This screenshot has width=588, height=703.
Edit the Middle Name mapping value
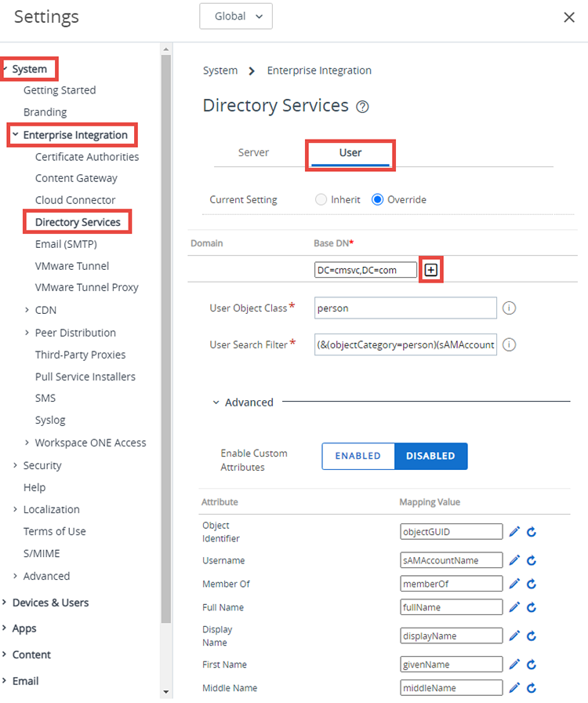pyautogui.click(x=514, y=688)
